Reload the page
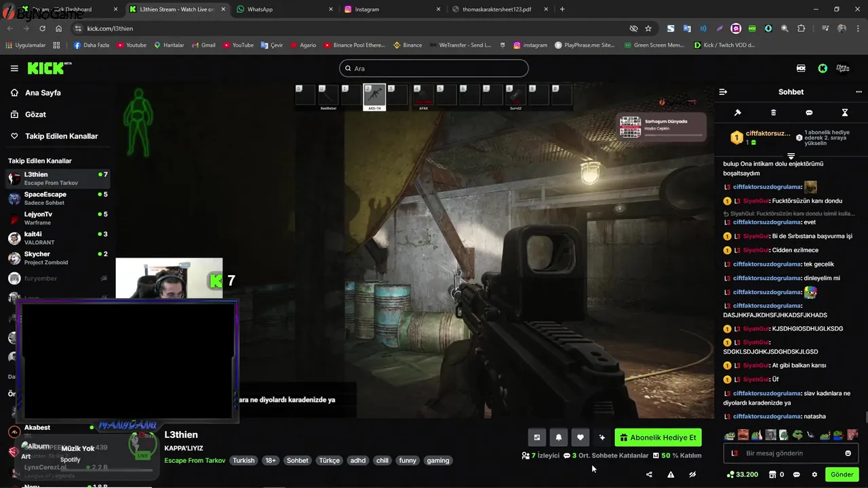 (x=43, y=28)
